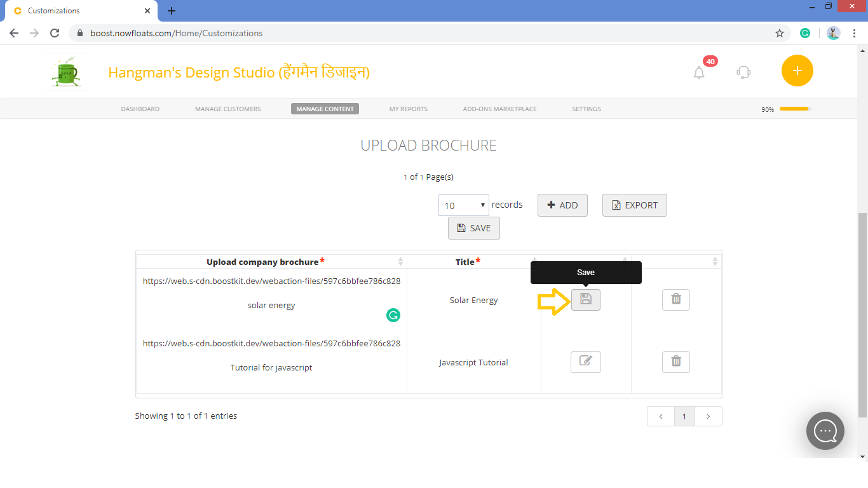The height and width of the screenshot is (488, 868).
Task: Click the Grammarly icon in the brochure cell
Action: tap(393, 315)
